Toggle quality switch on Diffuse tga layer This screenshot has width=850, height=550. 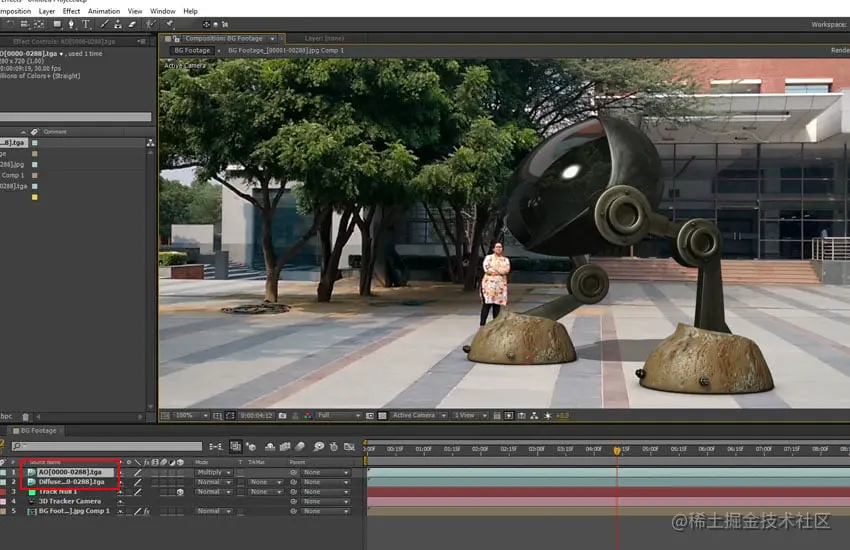pos(138,482)
